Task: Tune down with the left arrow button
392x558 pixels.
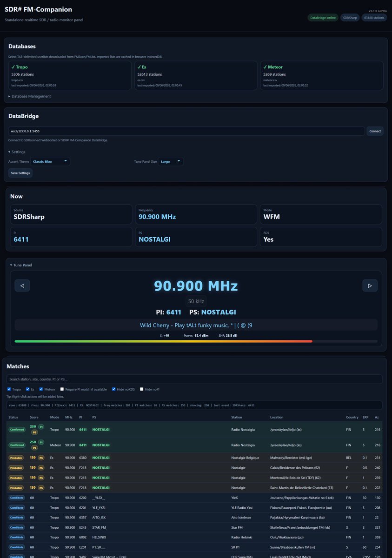Action: coord(22,286)
